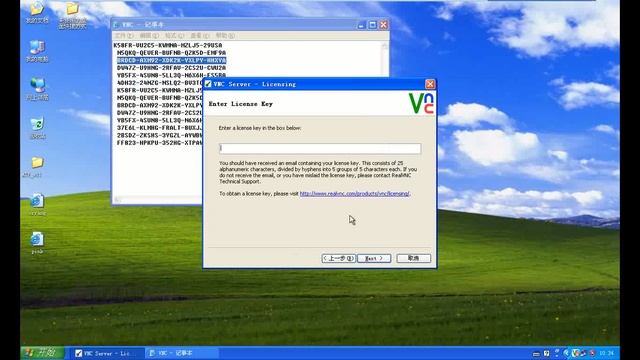Click highlighted key line starting BRDCD-AXM92

click(x=171, y=60)
